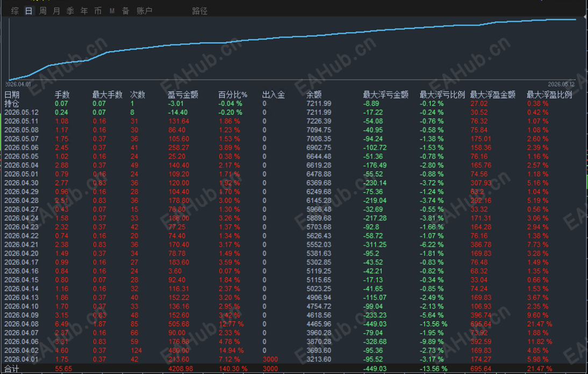
Task: Select the 2026.04.08 date row
Action: (293, 324)
